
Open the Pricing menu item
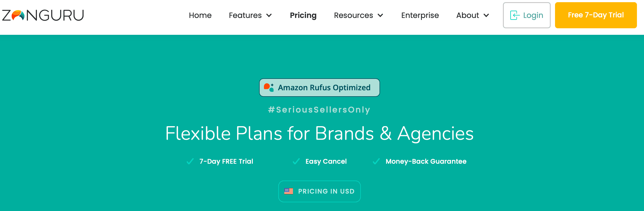pos(303,15)
